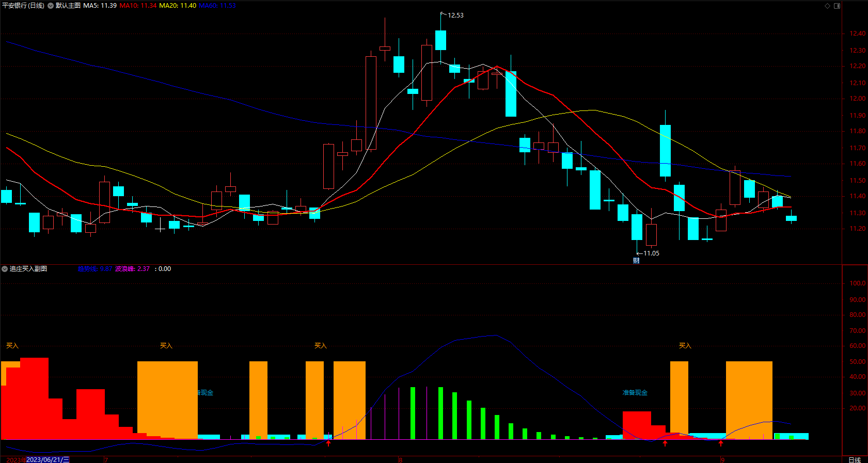Click the 追庄买入副图 indicator name
Viewport: 868px width, 463px height.
point(28,269)
